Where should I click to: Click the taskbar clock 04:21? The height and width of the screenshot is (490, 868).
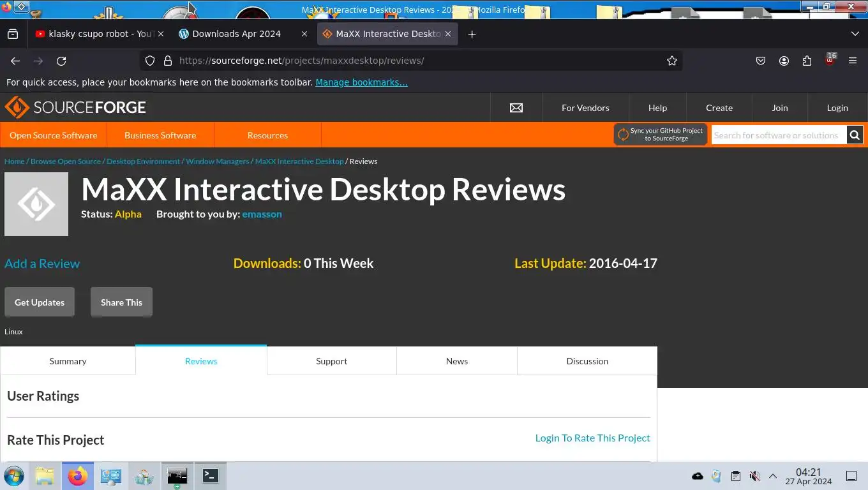click(809, 476)
